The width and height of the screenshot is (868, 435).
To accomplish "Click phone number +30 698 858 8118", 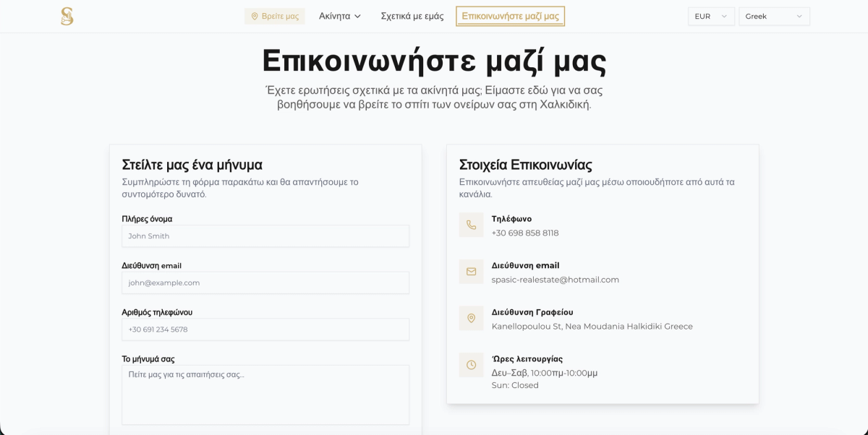I will tap(525, 233).
